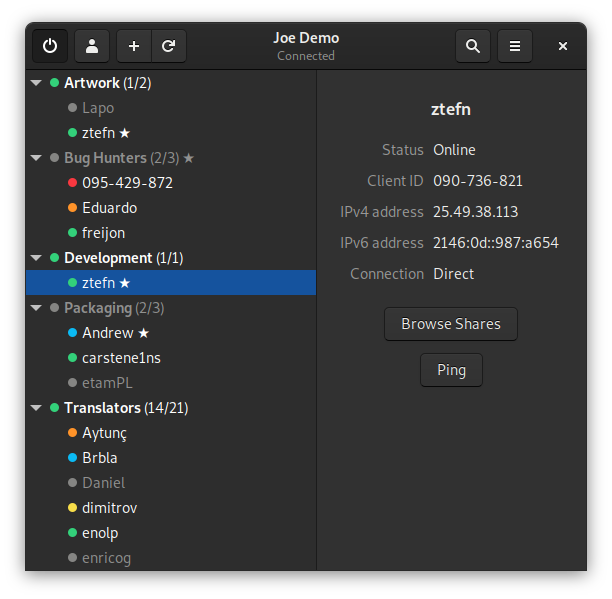Open the hamburger menu
Screen dimensions: 612x599
pyautogui.click(x=515, y=46)
